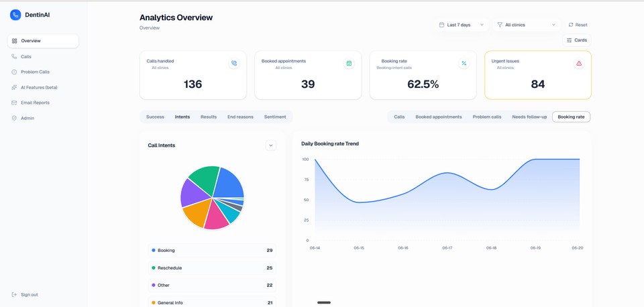Expand the Call Intents chevron dropdown
Image resolution: width=644 pixels, height=307 pixels.
coord(270,145)
